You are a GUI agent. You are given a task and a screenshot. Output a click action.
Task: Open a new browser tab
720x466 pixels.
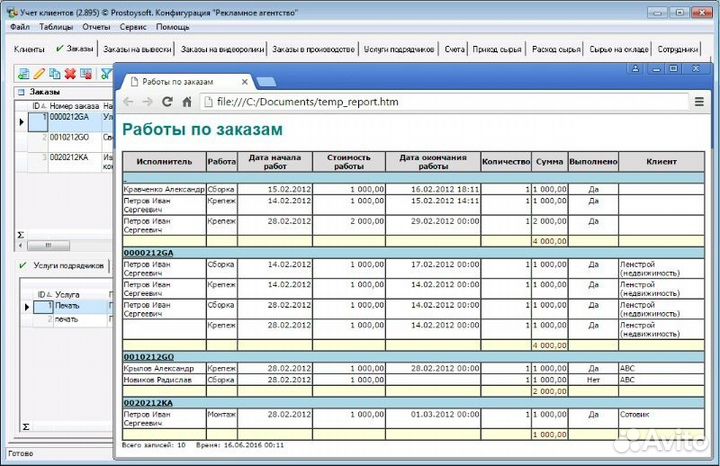(x=266, y=82)
